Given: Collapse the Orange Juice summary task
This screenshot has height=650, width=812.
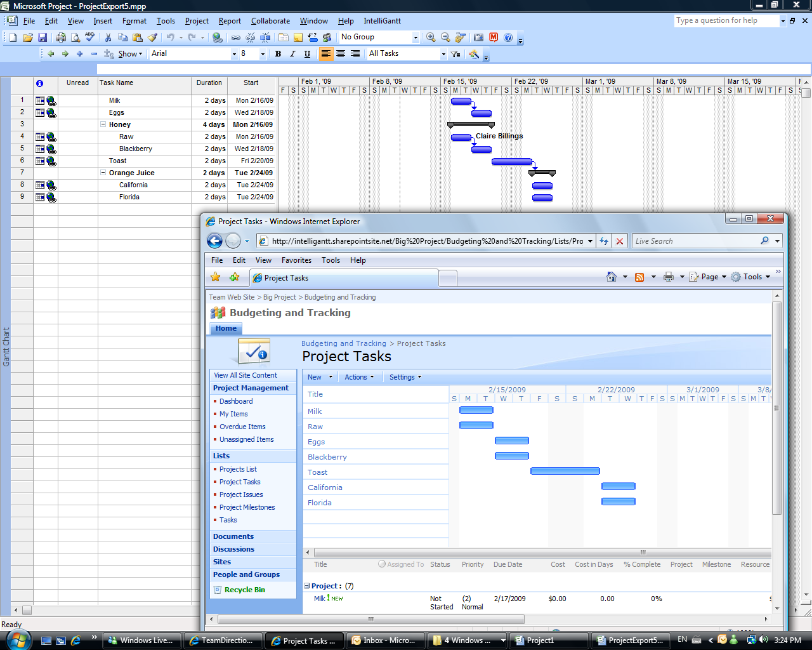Looking at the screenshot, I should pyautogui.click(x=103, y=173).
